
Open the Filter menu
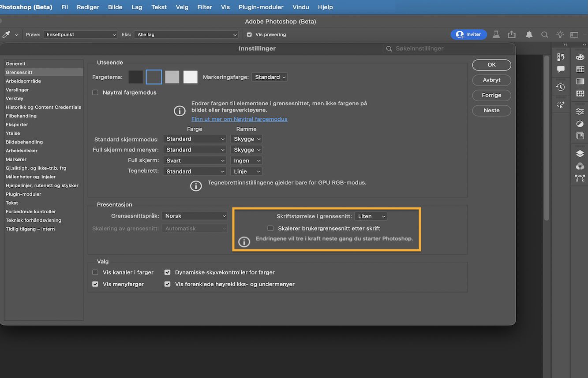204,7
